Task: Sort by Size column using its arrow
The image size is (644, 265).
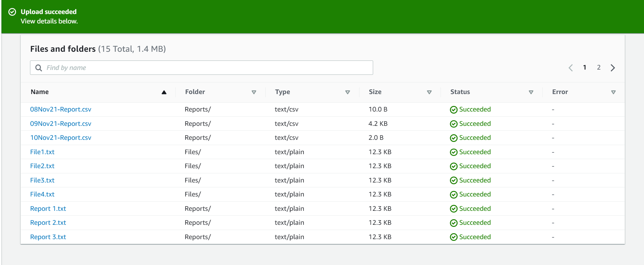Action: pyautogui.click(x=429, y=92)
